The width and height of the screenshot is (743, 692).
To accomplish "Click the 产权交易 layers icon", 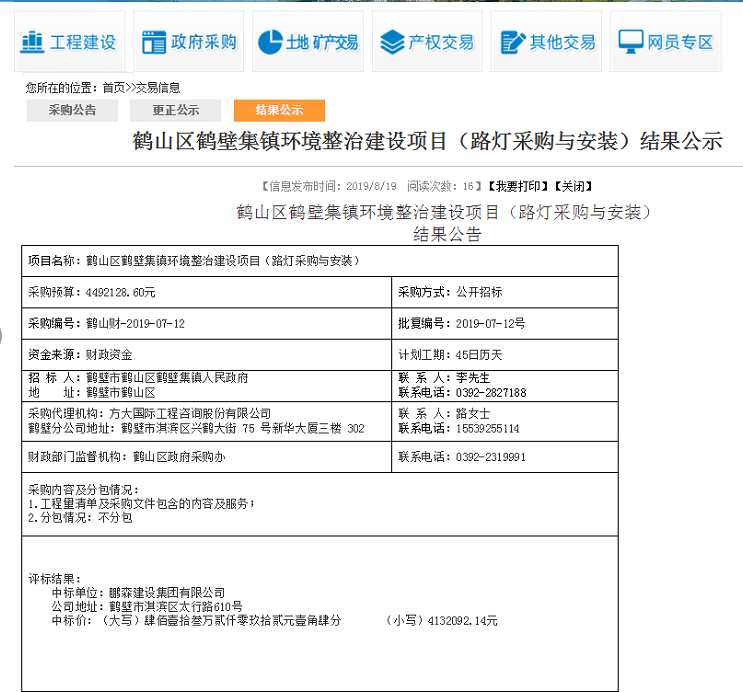I will [x=392, y=42].
